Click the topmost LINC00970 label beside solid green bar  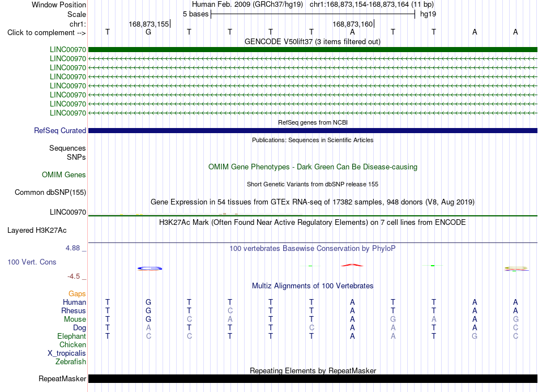point(67,49)
